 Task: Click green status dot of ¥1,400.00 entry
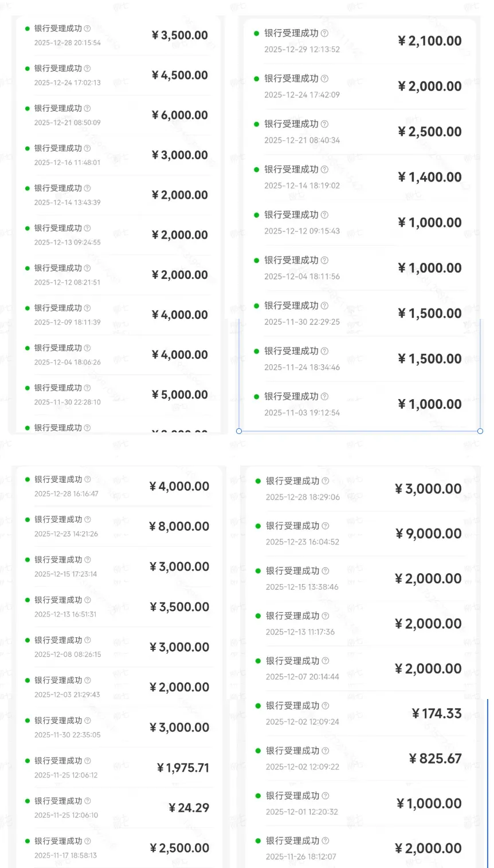click(256, 169)
